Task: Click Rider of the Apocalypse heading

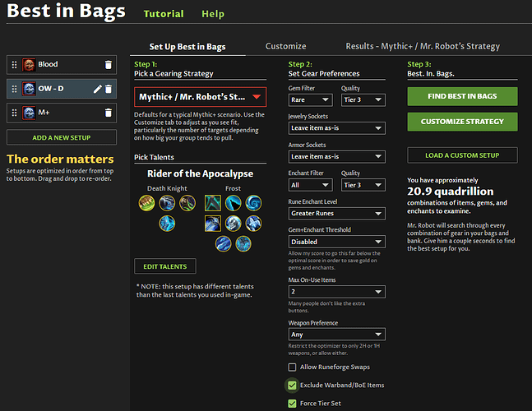Action: click(200, 173)
